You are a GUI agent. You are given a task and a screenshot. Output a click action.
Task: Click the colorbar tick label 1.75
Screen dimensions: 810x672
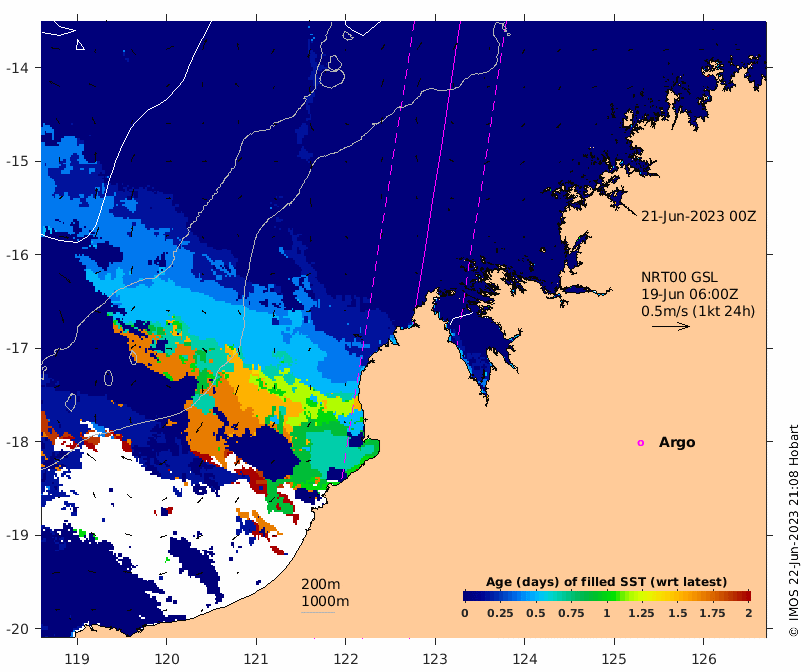tap(712, 614)
